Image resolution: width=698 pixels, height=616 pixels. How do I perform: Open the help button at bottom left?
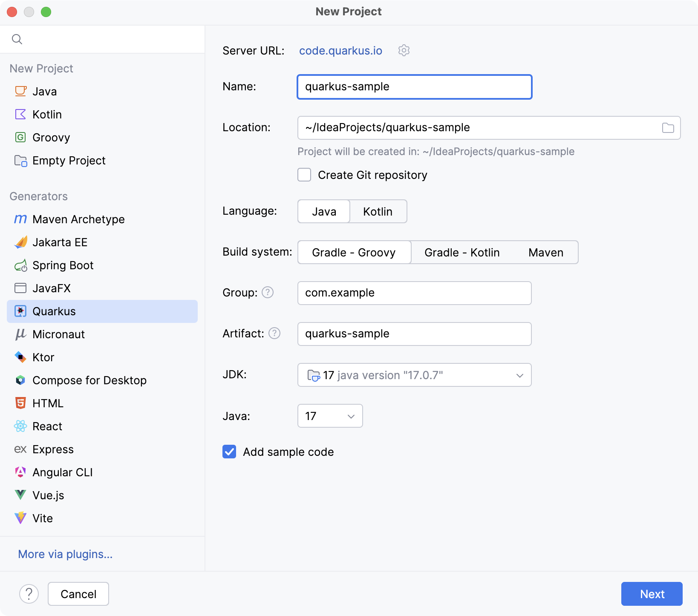(29, 594)
